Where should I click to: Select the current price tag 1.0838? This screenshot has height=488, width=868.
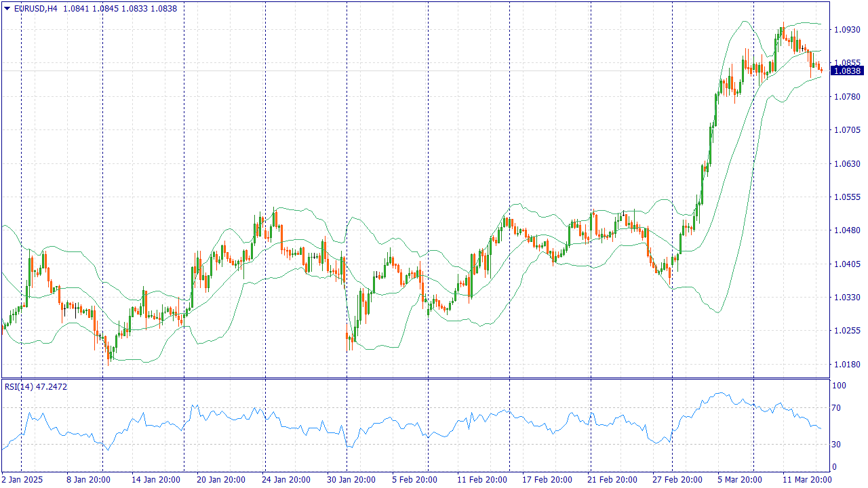[x=847, y=70]
